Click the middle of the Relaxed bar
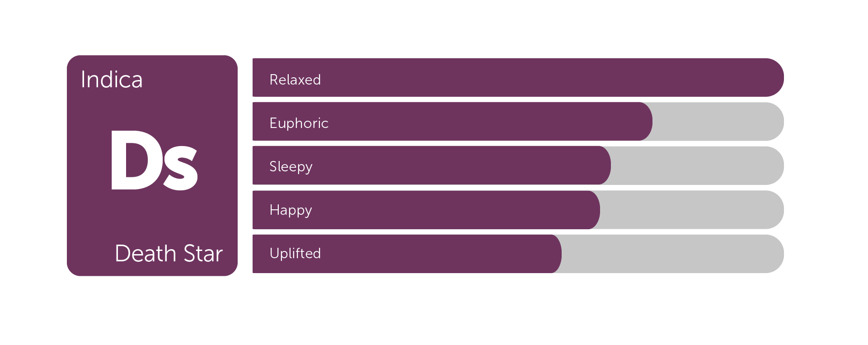This screenshot has height=345, width=868. 518,77
